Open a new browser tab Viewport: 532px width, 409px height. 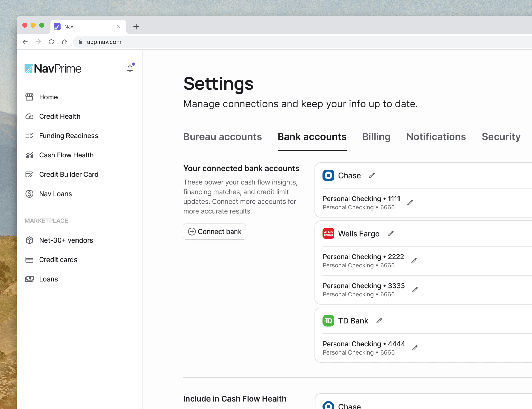pyautogui.click(x=136, y=26)
